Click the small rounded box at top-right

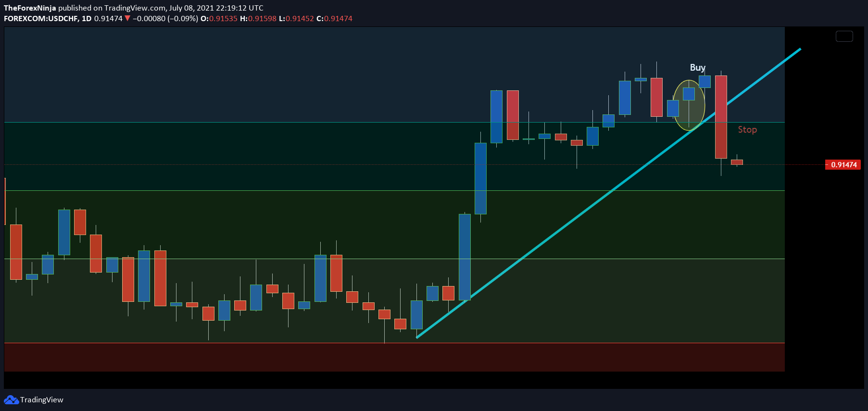[x=844, y=36]
